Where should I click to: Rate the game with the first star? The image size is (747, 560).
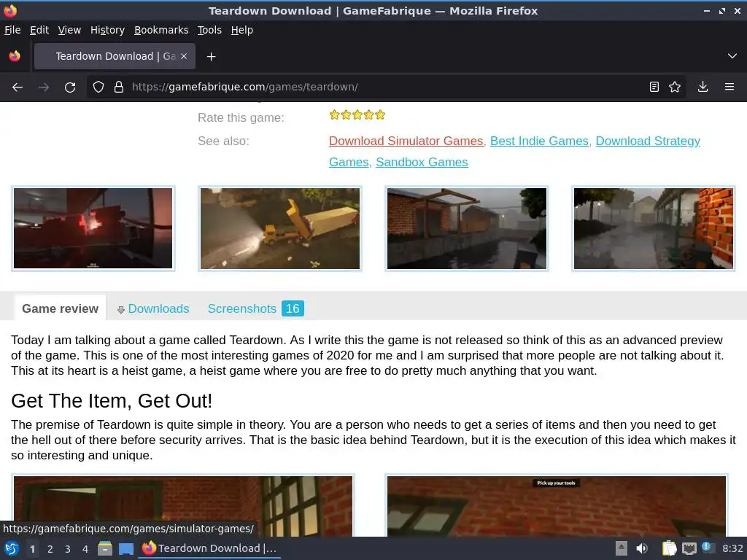(x=334, y=114)
